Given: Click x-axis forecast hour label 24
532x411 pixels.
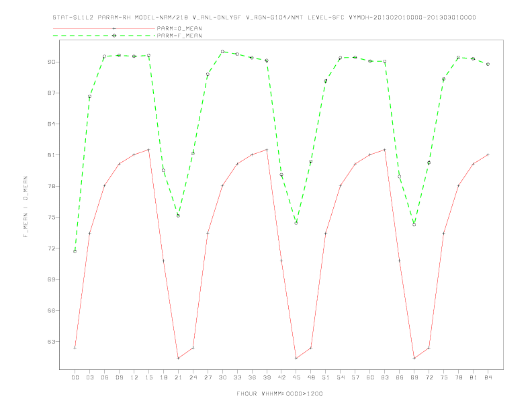Looking at the screenshot, I should tap(193, 377).
